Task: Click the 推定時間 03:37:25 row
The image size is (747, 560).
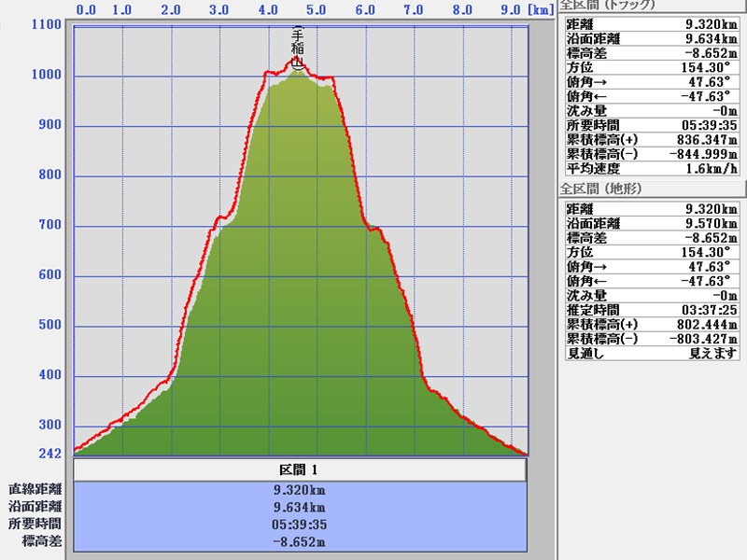Action: [652, 309]
